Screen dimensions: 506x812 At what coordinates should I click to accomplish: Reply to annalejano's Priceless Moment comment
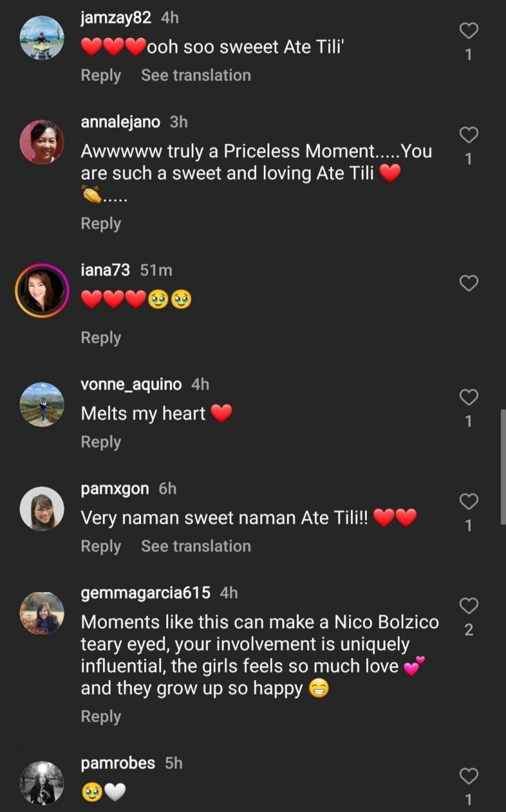click(x=101, y=224)
